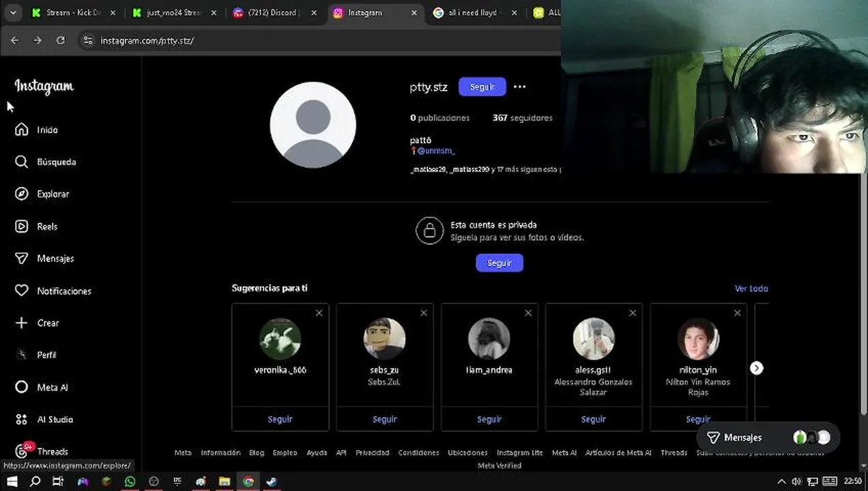This screenshot has width=868, height=491.
Task: Open the 367 seguidores list
Action: (x=523, y=118)
